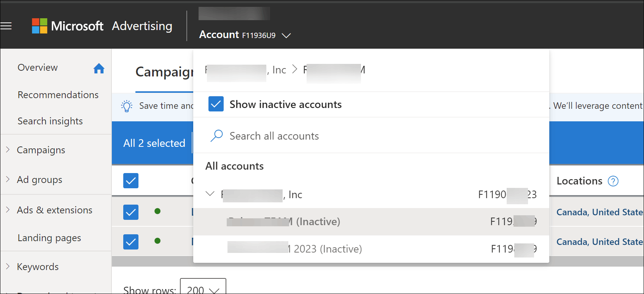Open first row Canada, United States link
The height and width of the screenshot is (294, 644).
[x=600, y=212]
